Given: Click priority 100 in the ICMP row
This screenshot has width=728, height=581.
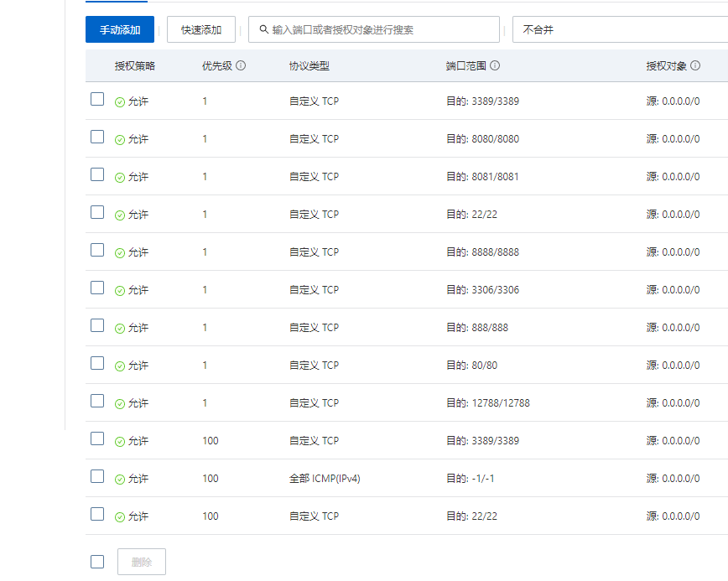Looking at the screenshot, I should [x=211, y=479].
